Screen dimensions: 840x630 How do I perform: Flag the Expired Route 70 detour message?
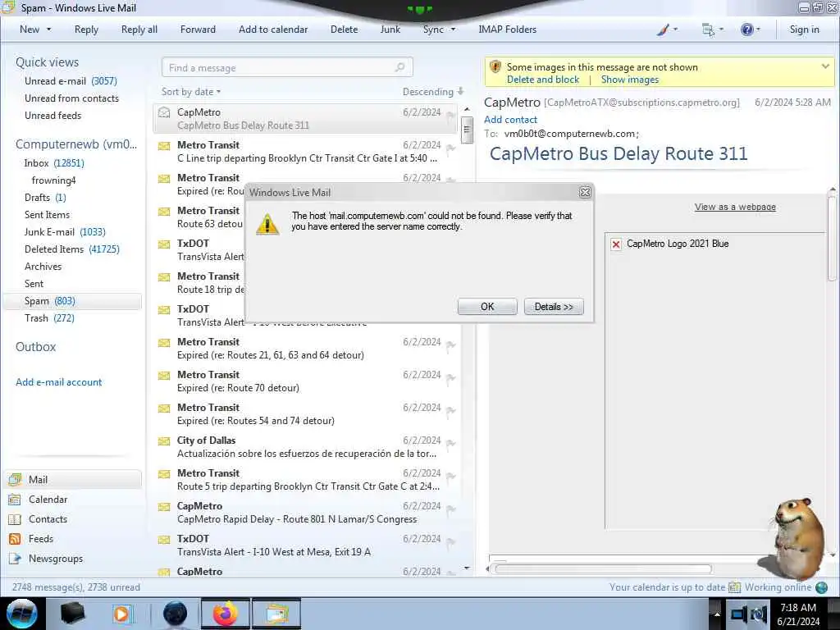point(450,377)
